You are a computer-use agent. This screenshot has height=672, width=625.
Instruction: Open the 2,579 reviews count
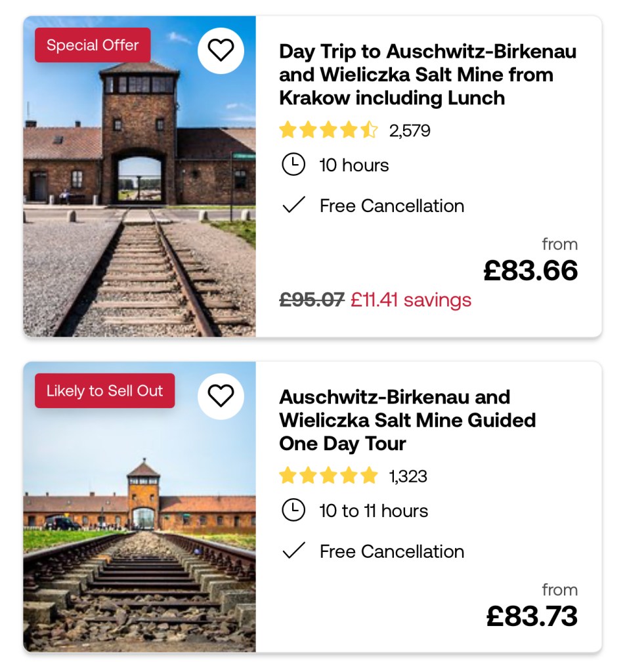(x=410, y=131)
